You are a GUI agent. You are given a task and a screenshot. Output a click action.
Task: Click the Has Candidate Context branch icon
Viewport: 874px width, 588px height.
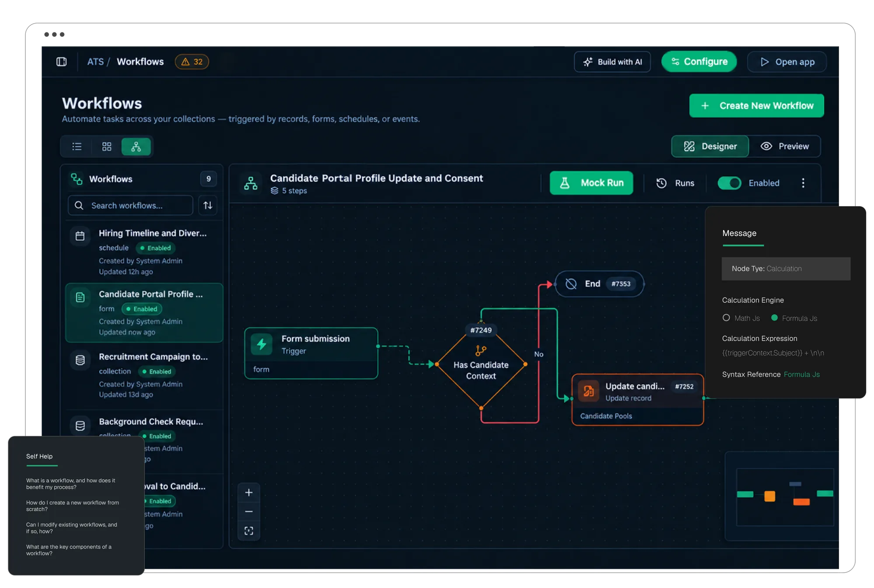(x=481, y=350)
